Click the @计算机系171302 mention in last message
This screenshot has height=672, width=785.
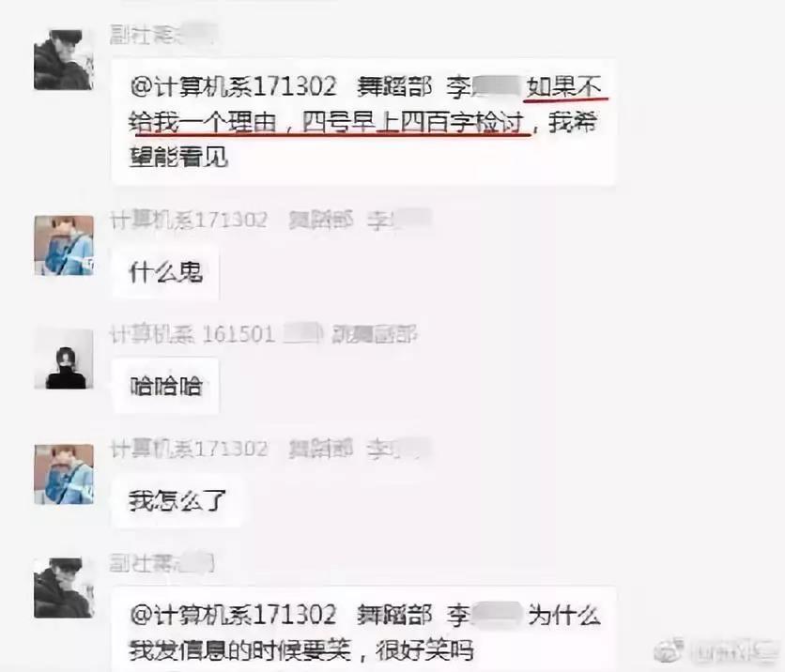[x=233, y=615]
